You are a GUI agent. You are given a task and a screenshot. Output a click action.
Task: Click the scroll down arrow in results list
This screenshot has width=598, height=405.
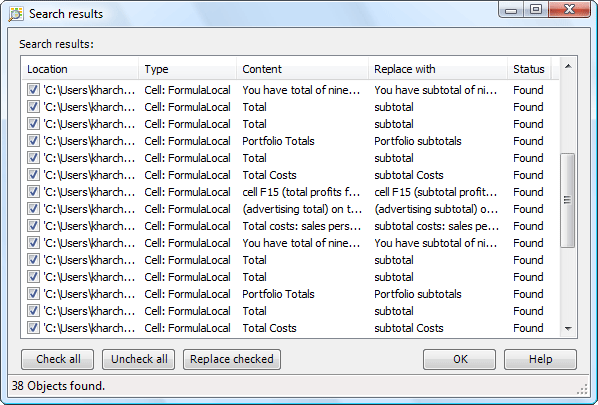(568, 328)
